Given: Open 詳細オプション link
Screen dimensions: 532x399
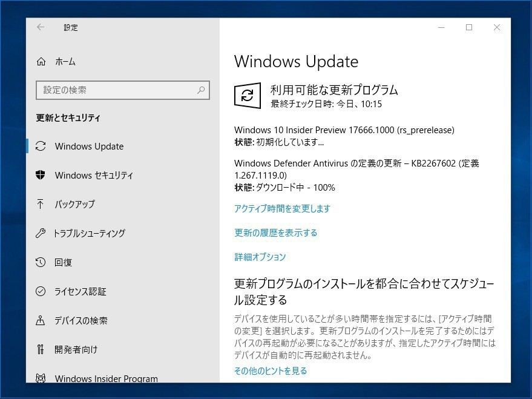Looking at the screenshot, I should point(260,257).
